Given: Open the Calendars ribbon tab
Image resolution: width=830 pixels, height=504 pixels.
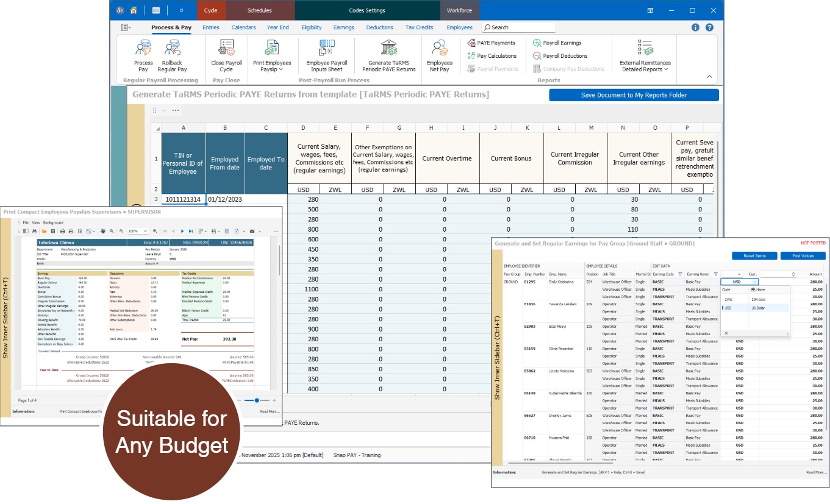Looking at the screenshot, I should click(x=243, y=27).
